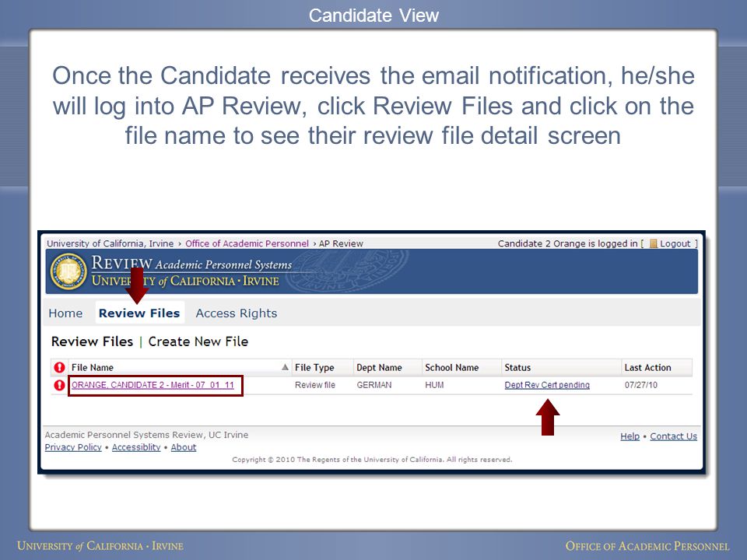Click the 'HUM' school cell

pos(434,385)
